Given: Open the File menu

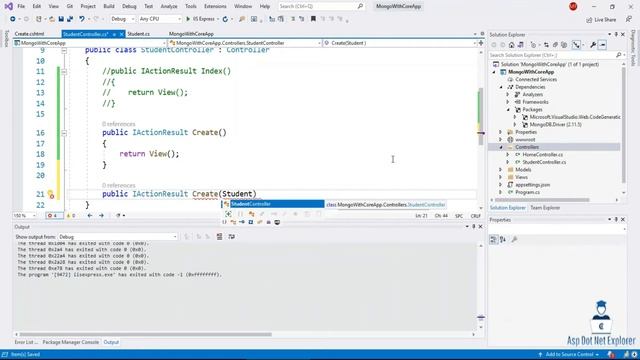Looking at the screenshot, I should point(21,7).
